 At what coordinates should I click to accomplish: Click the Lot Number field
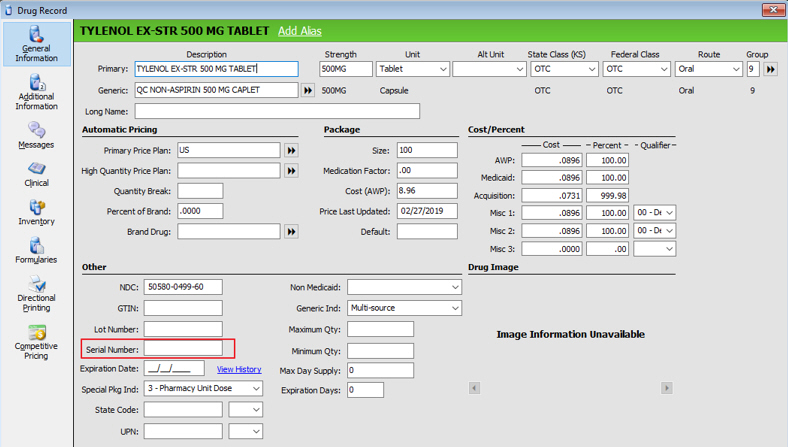[183, 329]
